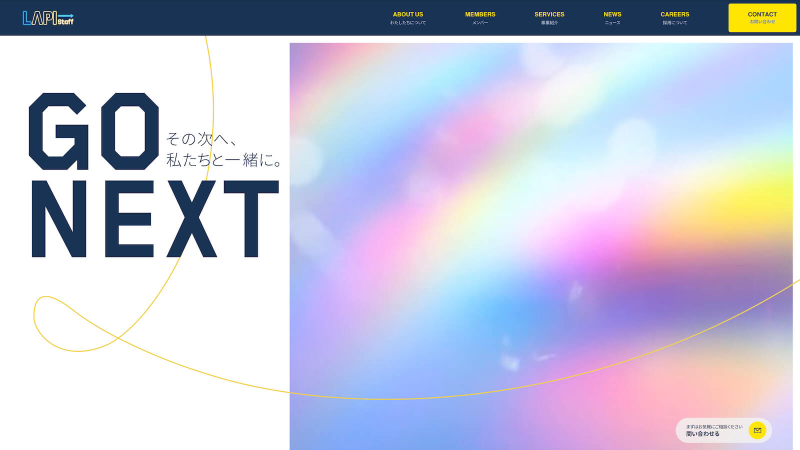Screen dimensions: 800x450
Task: Click the 採用について subtitle under CAREERS
Action: (x=674, y=23)
